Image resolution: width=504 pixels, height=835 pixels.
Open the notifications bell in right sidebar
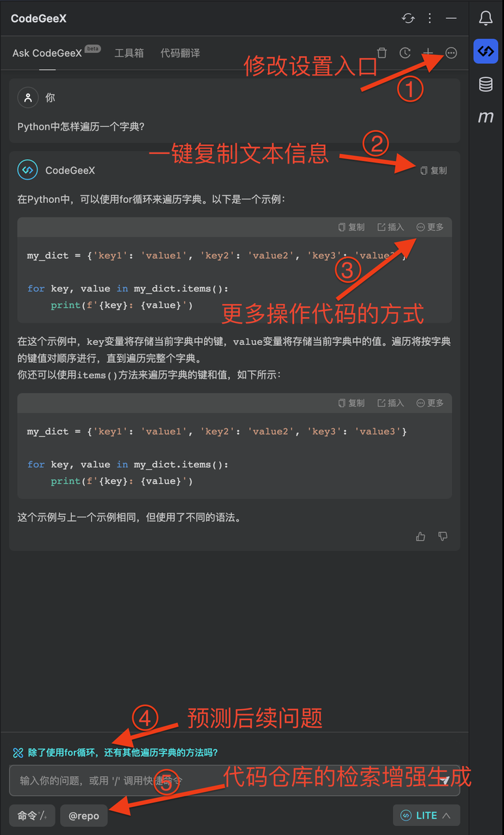486,18
